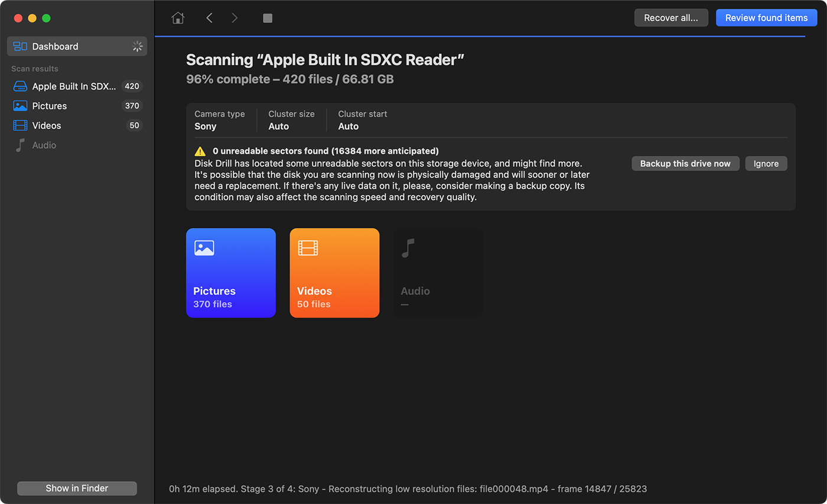Click 96% complete – 420 files text
Image resolution: width=827 pixels, height=504 pixels.
(x=290, y=79)
